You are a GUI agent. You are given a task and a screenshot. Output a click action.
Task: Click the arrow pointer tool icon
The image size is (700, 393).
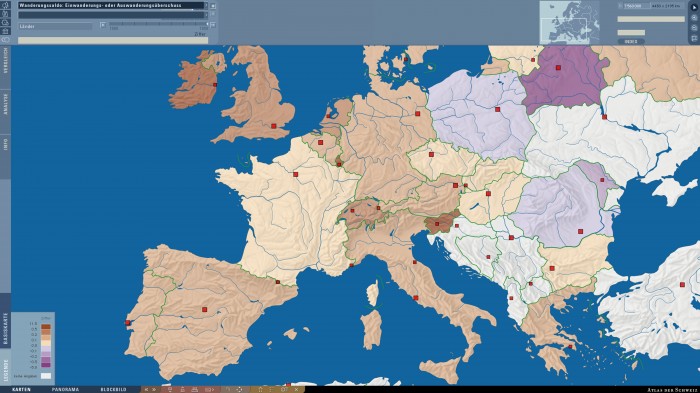[x=694, y=7]
